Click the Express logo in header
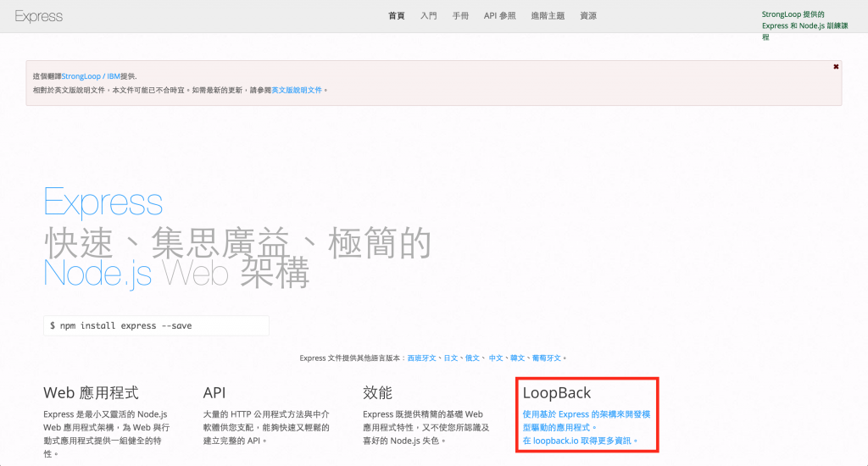Screen dimensions: 868x466 coord(39,16)
